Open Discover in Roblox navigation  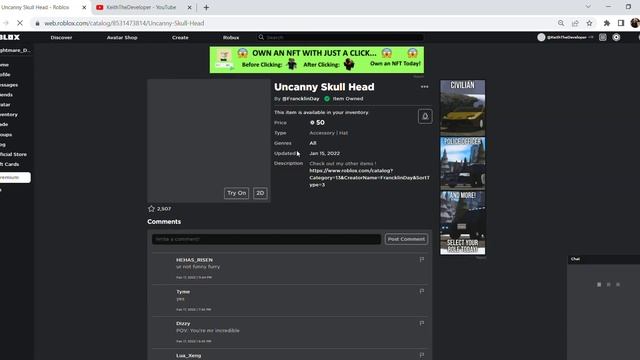tap(61, 38)
